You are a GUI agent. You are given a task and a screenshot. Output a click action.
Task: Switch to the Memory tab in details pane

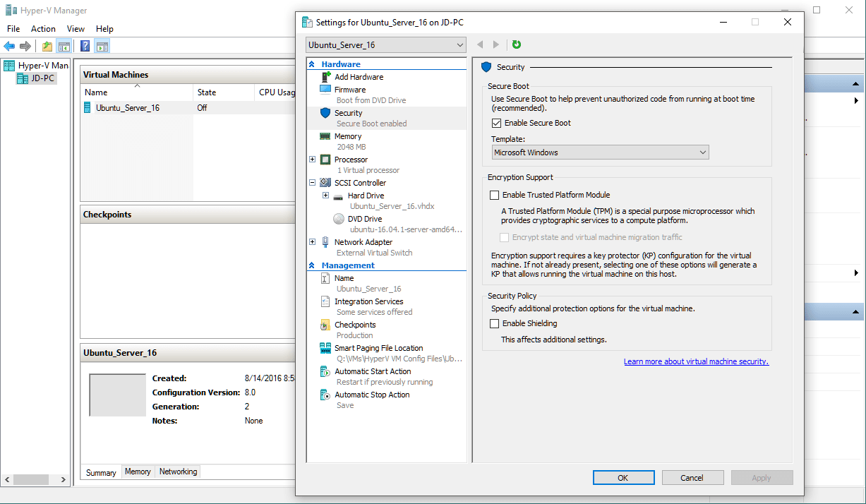point(138,472)
